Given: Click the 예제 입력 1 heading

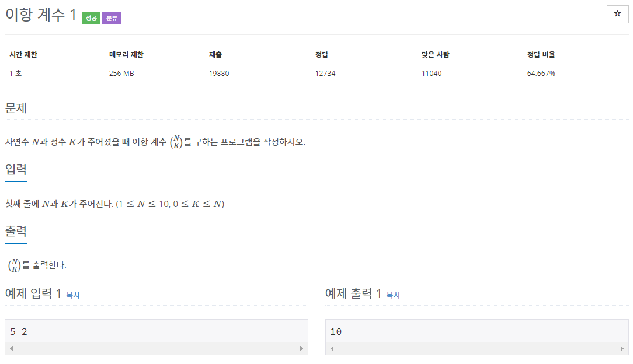Looking at the screenshot, I should tap(33, 294).
